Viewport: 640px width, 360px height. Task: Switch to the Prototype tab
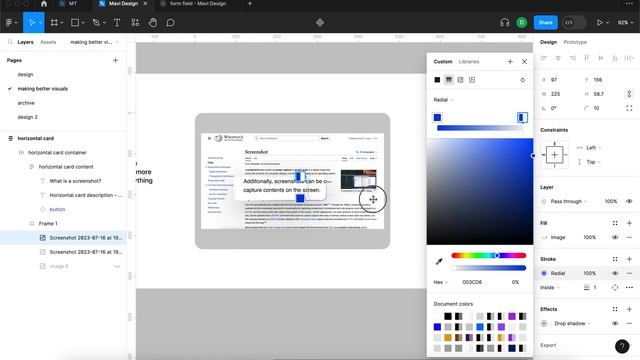(575, 42)
